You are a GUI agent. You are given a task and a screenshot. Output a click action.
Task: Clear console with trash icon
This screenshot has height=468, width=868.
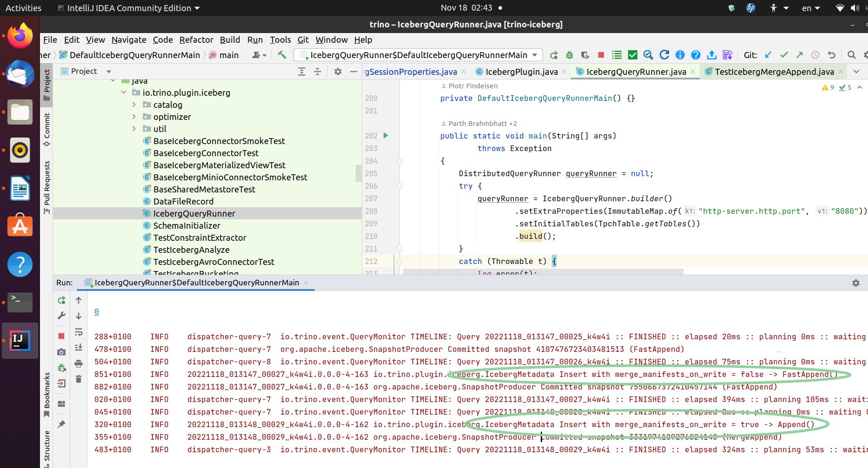(79, 379)
